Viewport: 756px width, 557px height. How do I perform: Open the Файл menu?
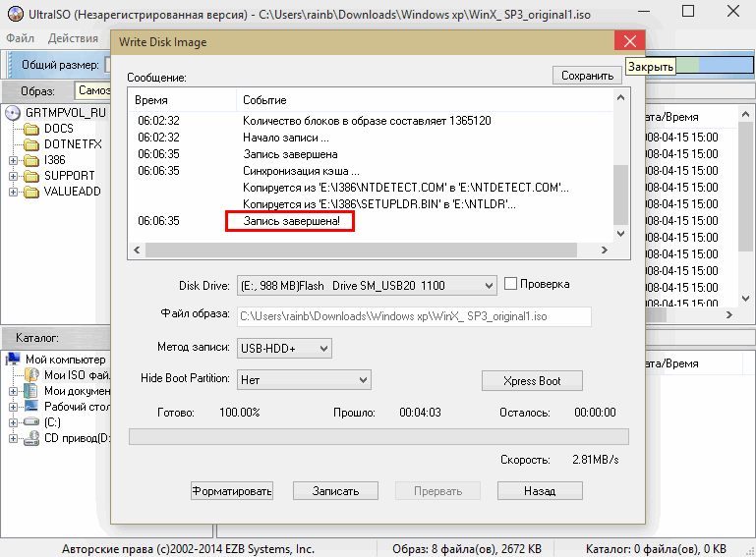coord(20,38)
